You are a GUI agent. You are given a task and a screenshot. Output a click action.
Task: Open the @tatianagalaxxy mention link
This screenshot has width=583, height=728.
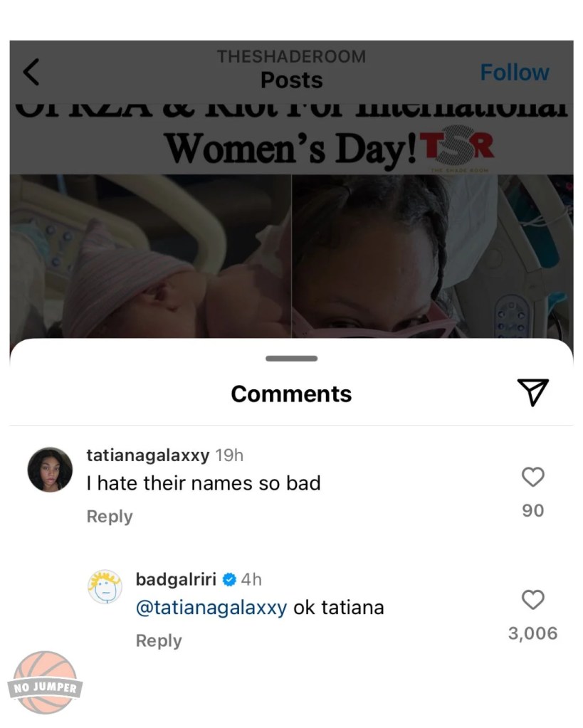[211, 608]
